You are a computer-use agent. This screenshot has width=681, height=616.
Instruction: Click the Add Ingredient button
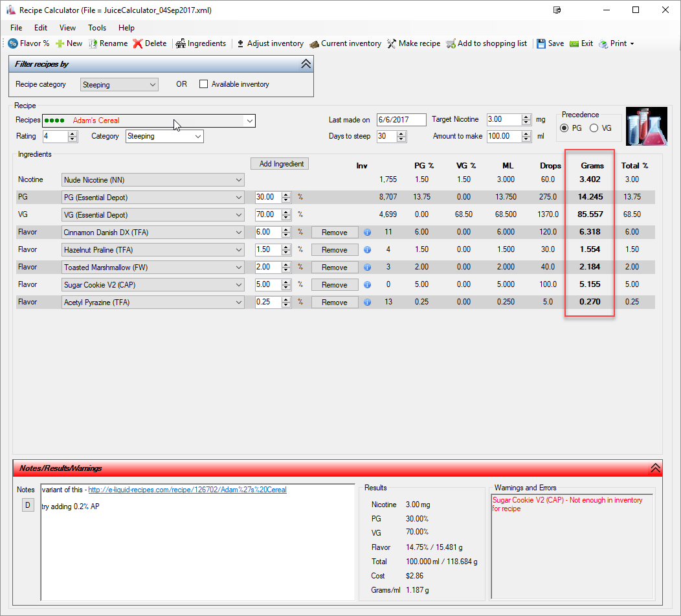tap(280, 164)
